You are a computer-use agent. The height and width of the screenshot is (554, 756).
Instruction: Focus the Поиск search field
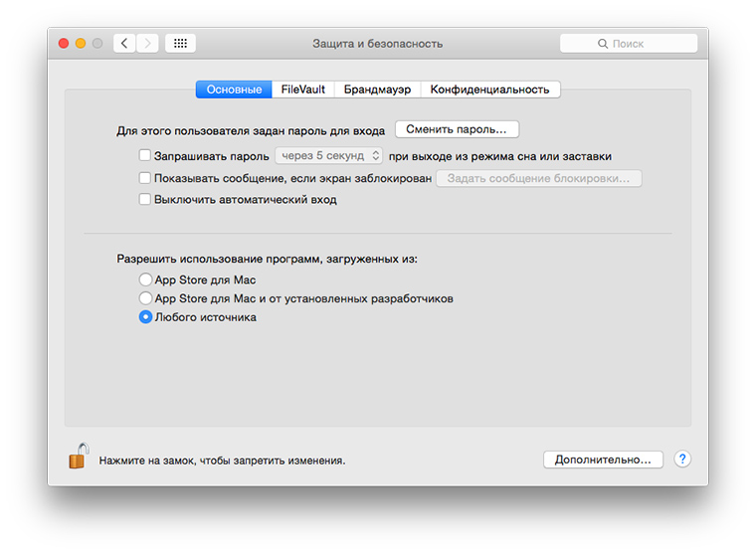coord(629,44)
